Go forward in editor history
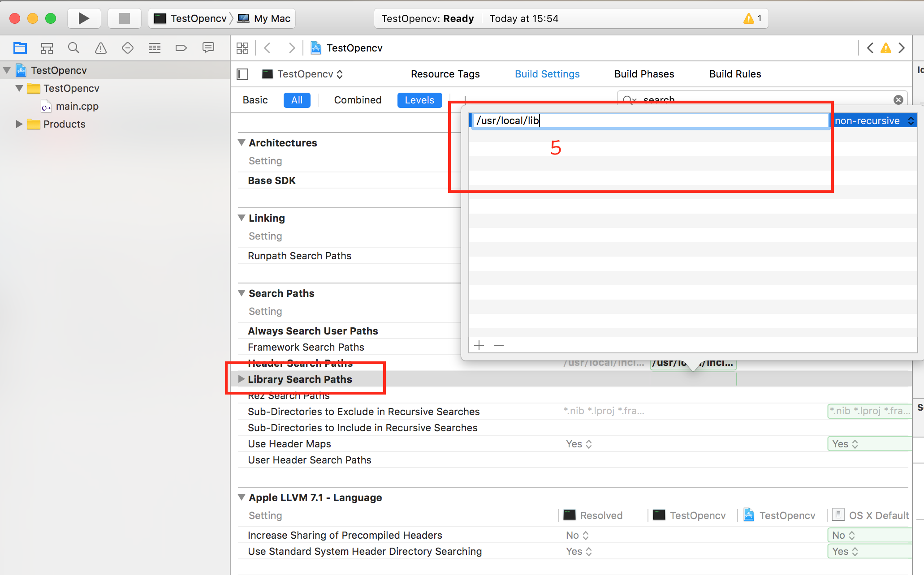 (292, 48)
